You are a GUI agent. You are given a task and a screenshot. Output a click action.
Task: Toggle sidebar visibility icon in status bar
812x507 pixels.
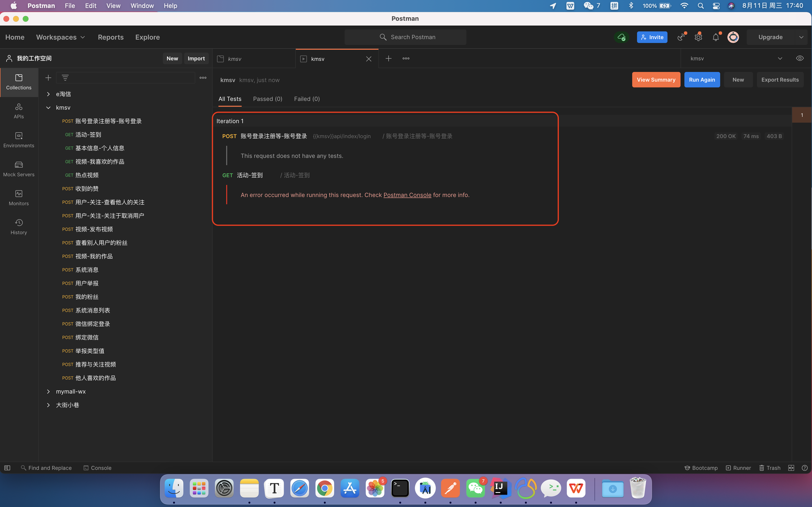tap(7, 468)
